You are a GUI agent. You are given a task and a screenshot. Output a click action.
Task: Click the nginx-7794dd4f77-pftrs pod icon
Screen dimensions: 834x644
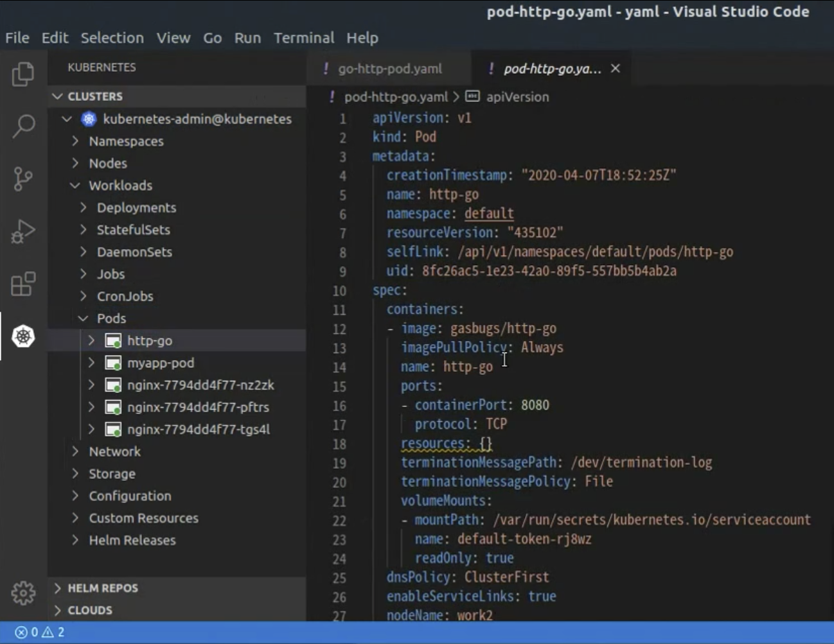pyautogui.click(x=113, y=408)
